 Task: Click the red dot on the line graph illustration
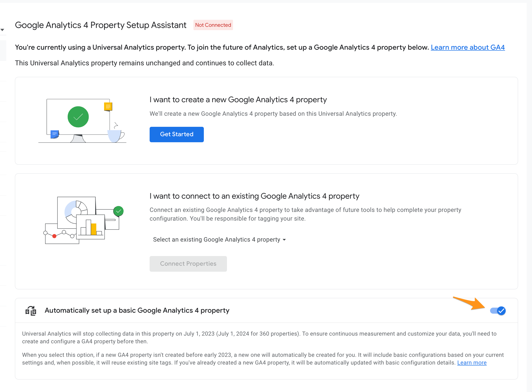tap(54, 236)
